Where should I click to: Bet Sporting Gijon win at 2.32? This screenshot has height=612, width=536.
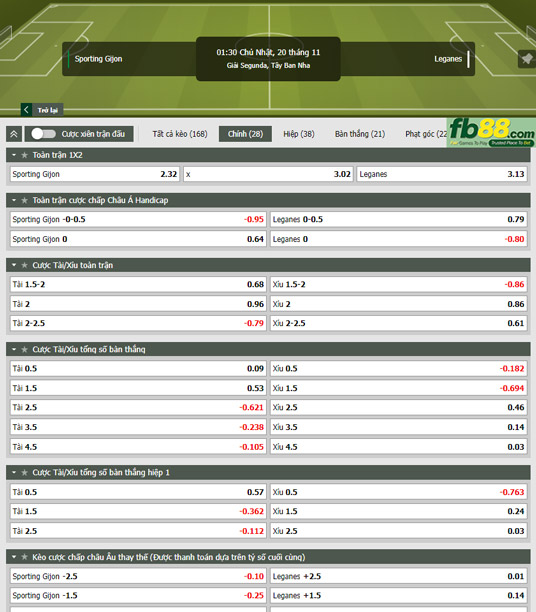coord(94,174)
